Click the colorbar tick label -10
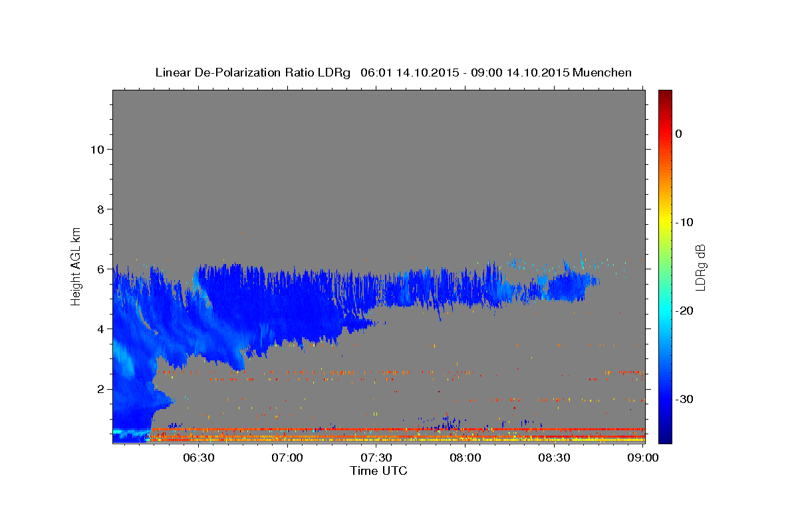This screenshot has width=798, height=532. 684,222
